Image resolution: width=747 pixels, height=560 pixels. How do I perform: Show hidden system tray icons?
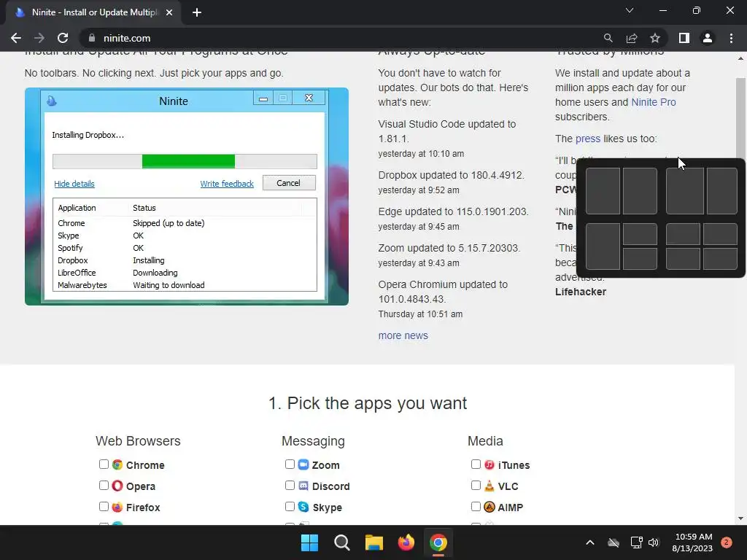click(x=589, y=542)
